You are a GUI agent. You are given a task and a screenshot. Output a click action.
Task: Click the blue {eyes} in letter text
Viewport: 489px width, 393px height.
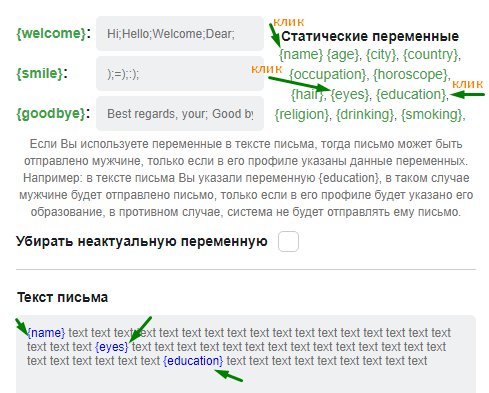(x=112, y=347)
